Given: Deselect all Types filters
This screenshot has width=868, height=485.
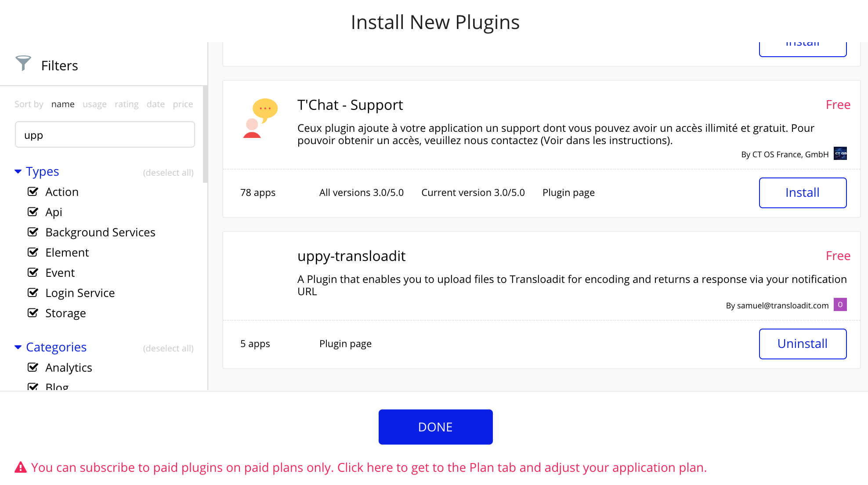Looking at the screenshot, I should pyautogui.click(x=169, y=173).
